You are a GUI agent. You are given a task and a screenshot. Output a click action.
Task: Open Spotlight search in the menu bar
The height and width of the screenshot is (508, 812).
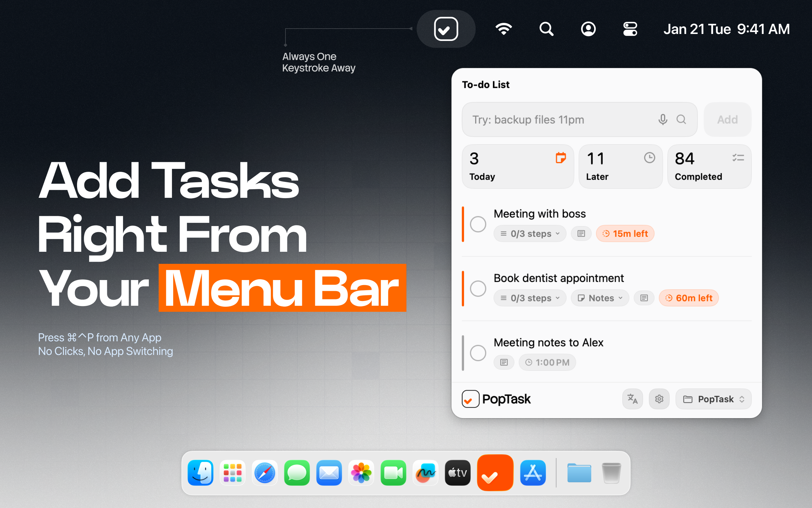point(546,29)
